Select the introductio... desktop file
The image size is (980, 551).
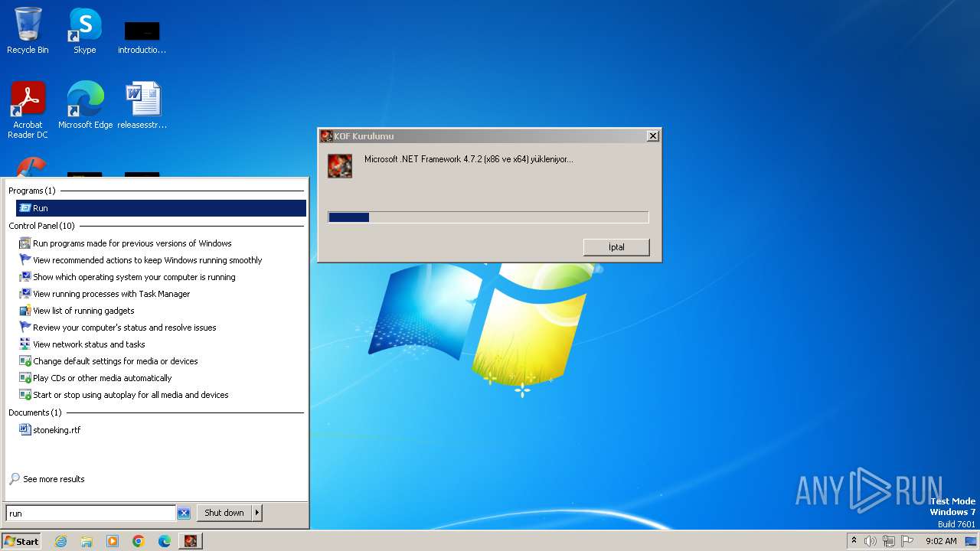coord(142,37)
